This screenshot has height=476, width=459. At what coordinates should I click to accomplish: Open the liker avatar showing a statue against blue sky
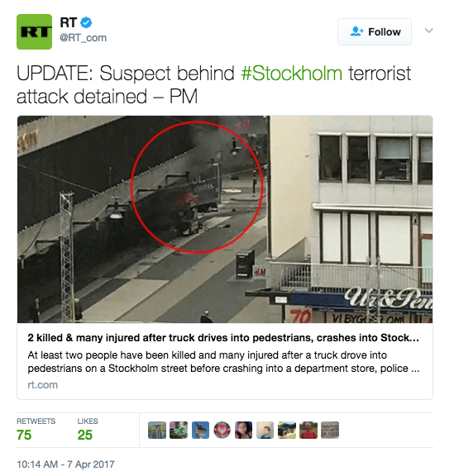point(200,431)
